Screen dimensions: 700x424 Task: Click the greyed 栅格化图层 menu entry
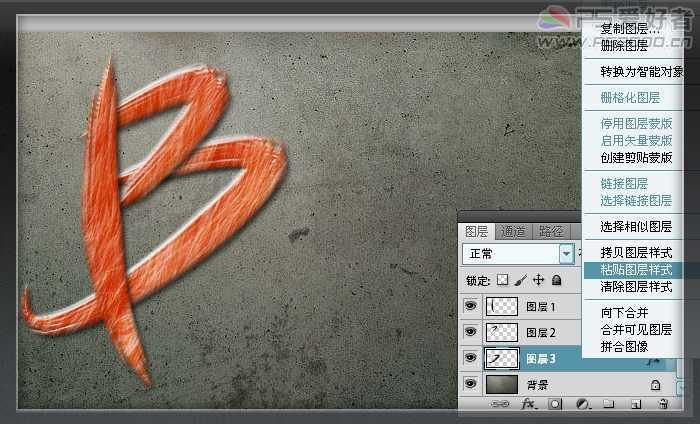point(630,97)
